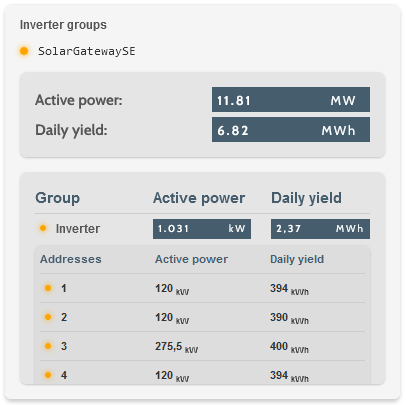
Task: Click the status dot for address 2
Action: click(x=48, y=317)
